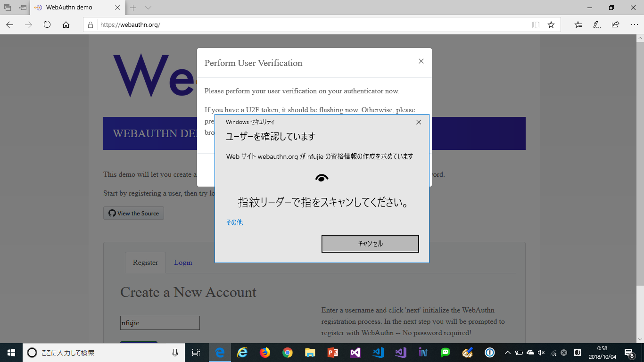Click the Microsoft Edge taskbar icon
644x362 pixels.
(220, 353)
